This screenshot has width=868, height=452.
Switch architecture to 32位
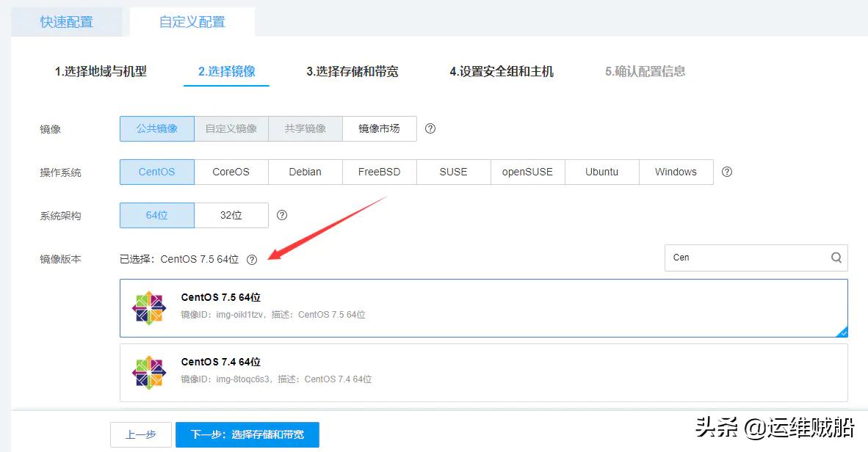click(x=231, y=215)
